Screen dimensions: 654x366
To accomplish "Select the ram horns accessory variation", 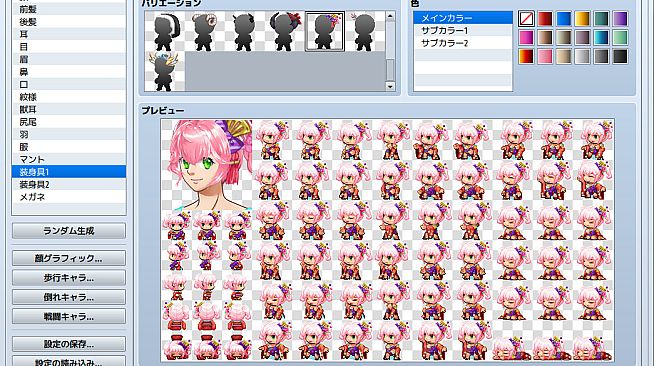I will 205,31.
